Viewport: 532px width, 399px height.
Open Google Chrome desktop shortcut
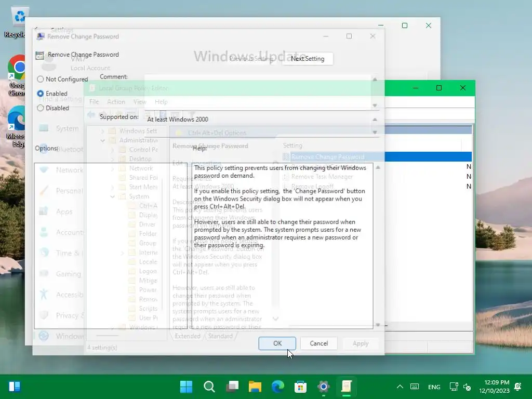[16, 75]
